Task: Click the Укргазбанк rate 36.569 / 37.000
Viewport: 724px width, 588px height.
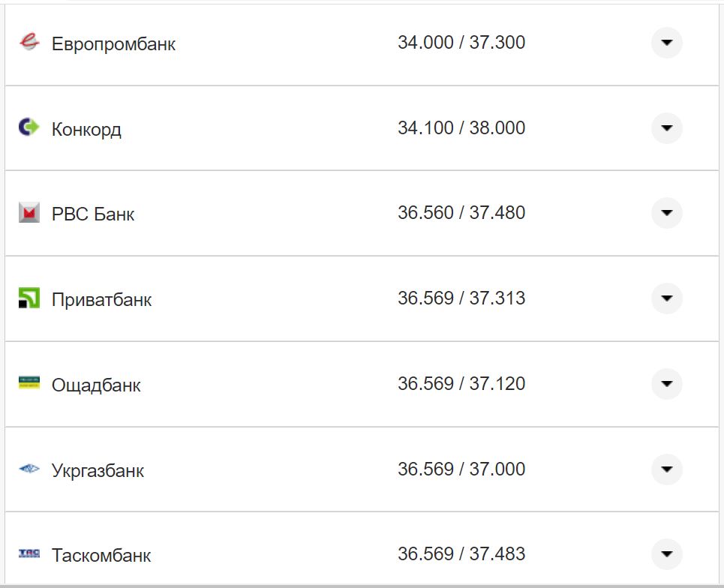Action: point(461,469)
